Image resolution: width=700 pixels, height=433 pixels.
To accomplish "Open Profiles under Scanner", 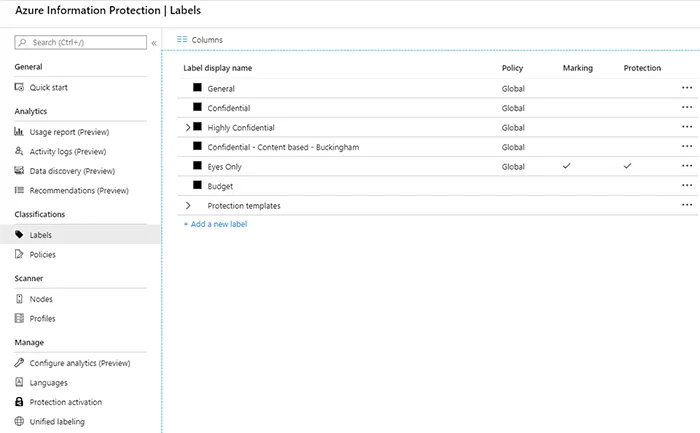I will [42, 319].
